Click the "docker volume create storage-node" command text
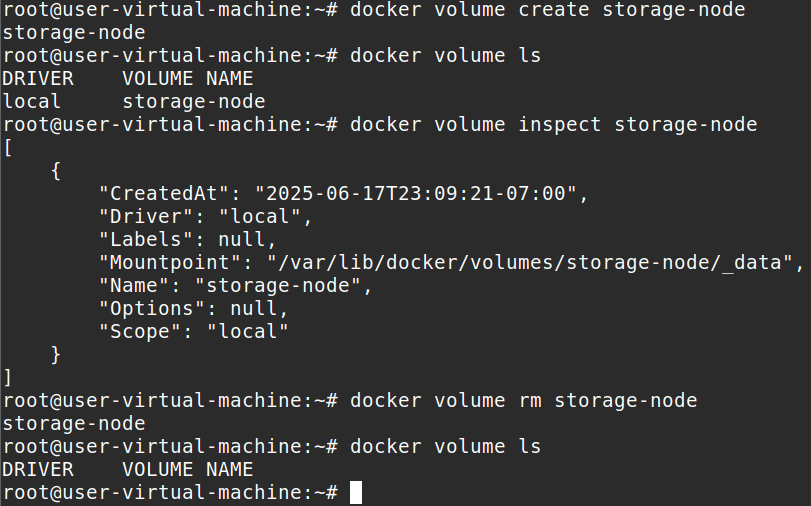 point(547,10)
